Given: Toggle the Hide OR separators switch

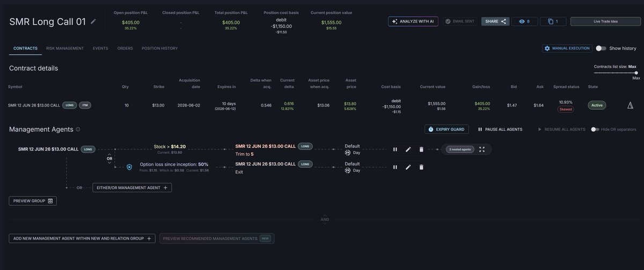Looking at the screenshot, I should (x=595, y=129).
